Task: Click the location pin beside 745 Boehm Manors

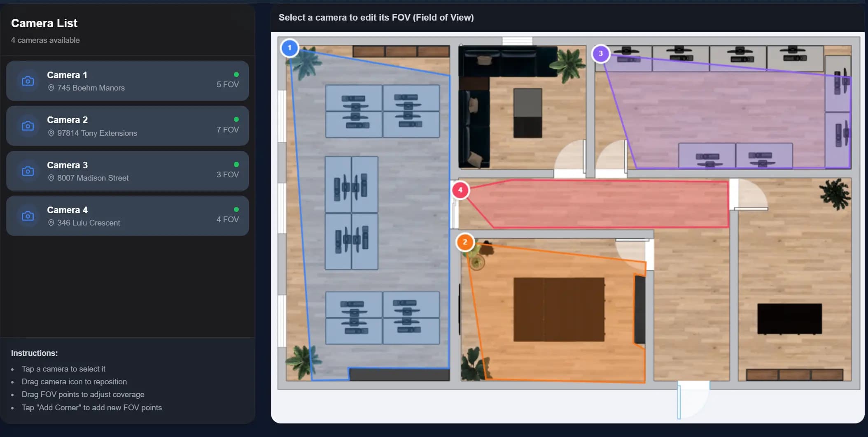Action: tap(51, 88)
